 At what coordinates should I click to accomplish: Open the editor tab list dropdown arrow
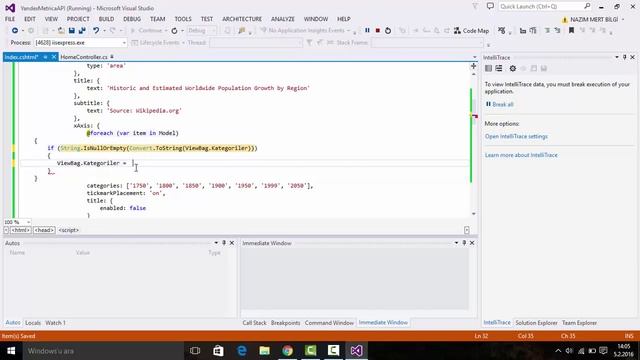[474, 57]
